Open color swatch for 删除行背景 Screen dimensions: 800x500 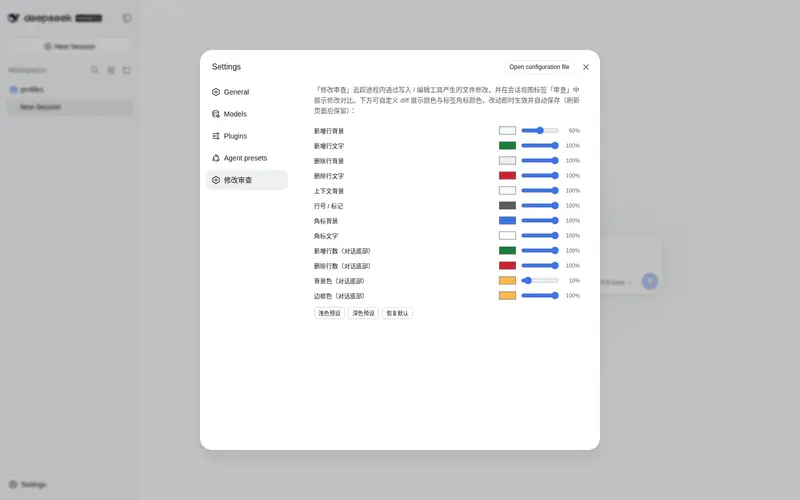coord(507,161)
